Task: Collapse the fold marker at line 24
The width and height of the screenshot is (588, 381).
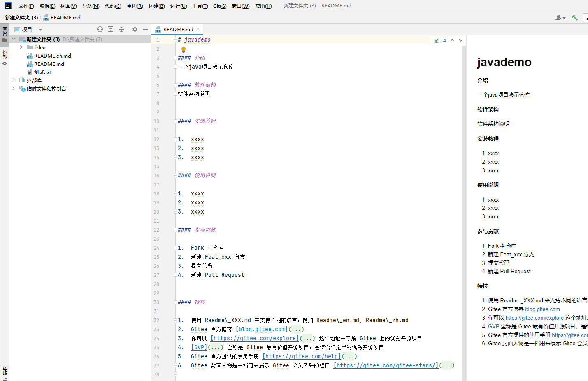Action: 175,248
